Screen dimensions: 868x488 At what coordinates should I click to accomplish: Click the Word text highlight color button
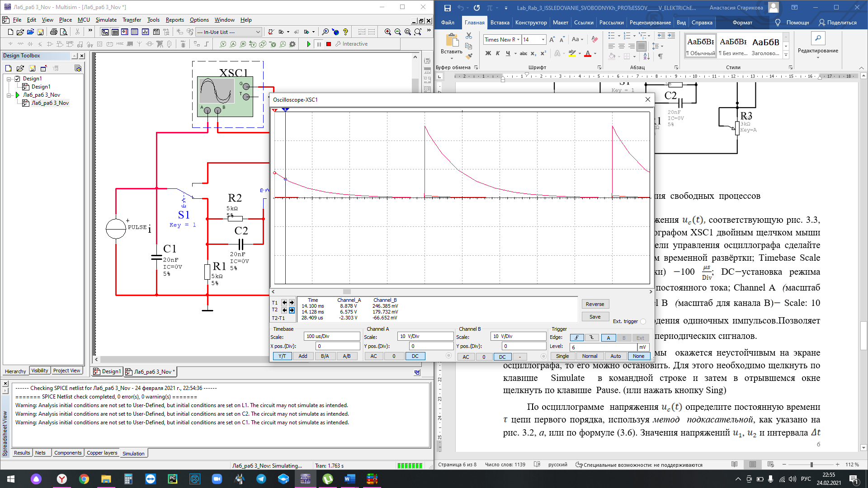572,53
